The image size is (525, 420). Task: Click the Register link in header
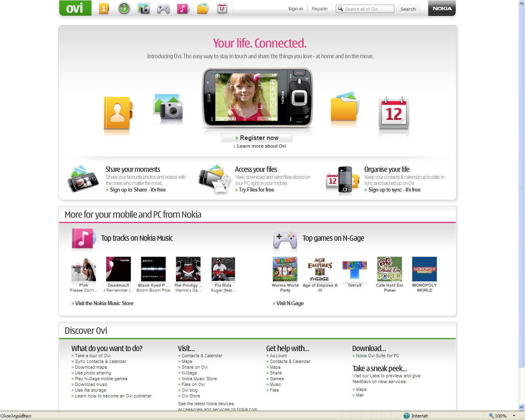point(320,9)
